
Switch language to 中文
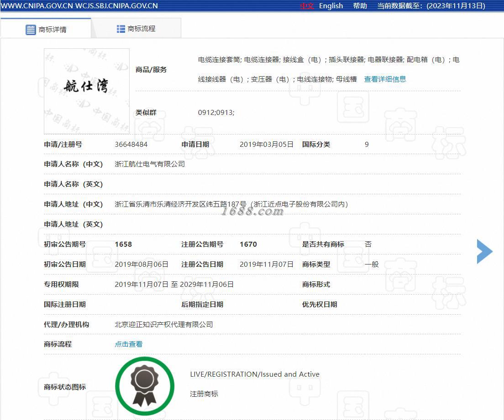point(307,6)
